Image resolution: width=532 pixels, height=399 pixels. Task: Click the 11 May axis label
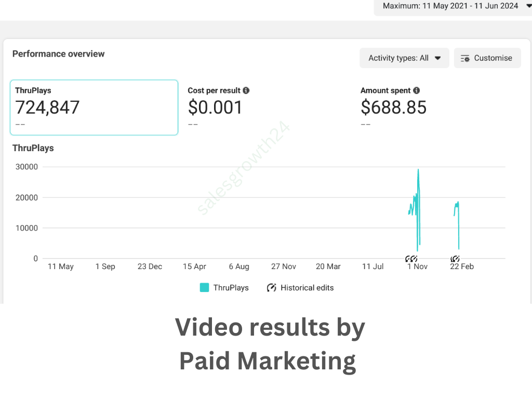pyautogui.click(x=61, y=267)
